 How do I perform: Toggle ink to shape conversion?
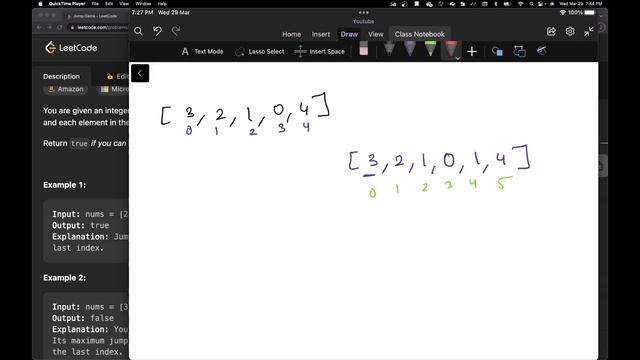pyautogui.click(x=519, y=51)
